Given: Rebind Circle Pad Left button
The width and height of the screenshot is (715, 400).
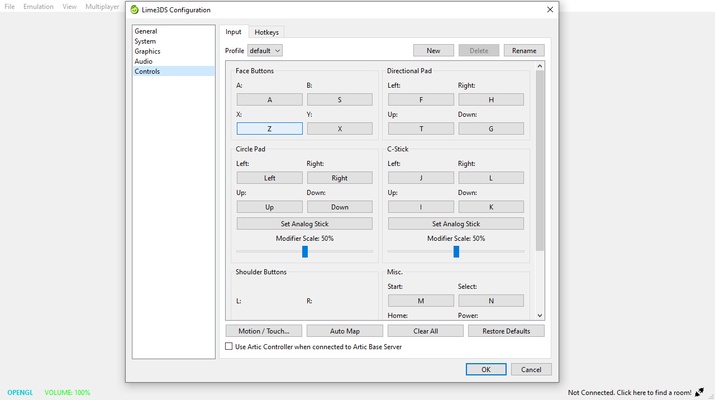Looking at the screenshot, I should [x=269, y=178].
